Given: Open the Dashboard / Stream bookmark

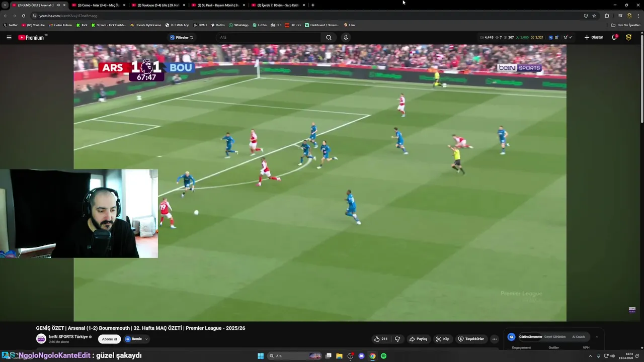Looking at the screenshot, I should coord(322,25).
